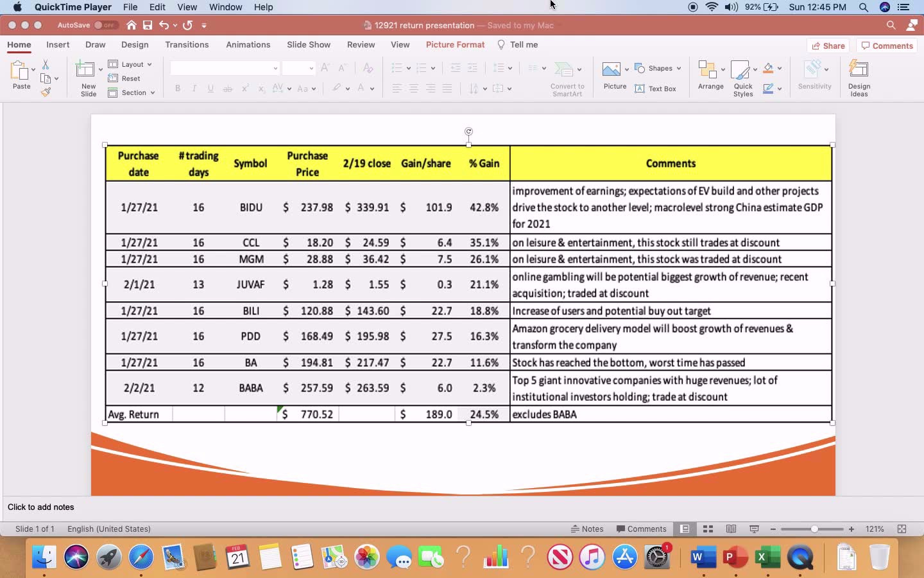Switch to Reading view icon
This screenshot has width=924, height=578.
[x=731, y=529]
